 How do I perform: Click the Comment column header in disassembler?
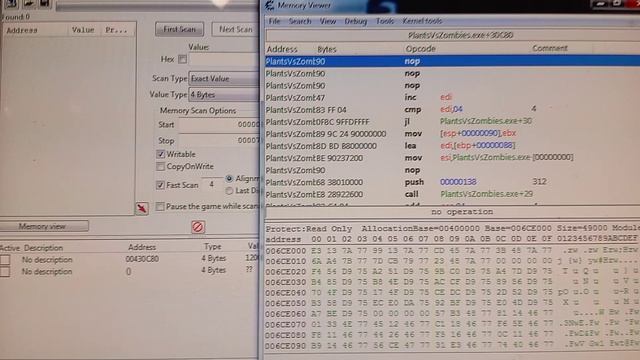tap(550, 48)
